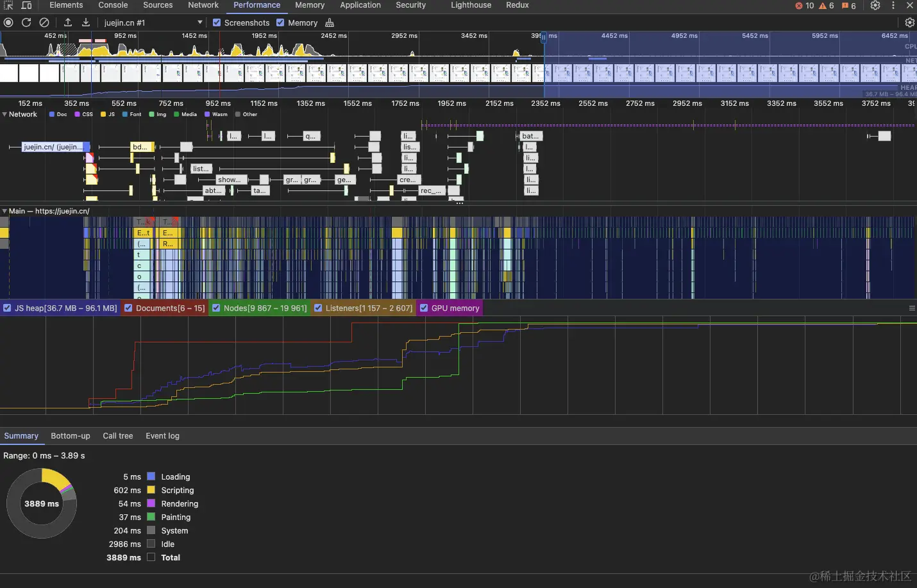Uncheck the Screenshots checkbox
The image size is (917, 588).
point(217,22)
